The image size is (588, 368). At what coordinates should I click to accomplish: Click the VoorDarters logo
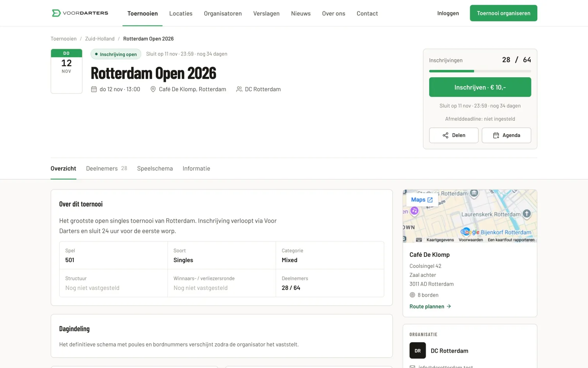click(80, 13)
